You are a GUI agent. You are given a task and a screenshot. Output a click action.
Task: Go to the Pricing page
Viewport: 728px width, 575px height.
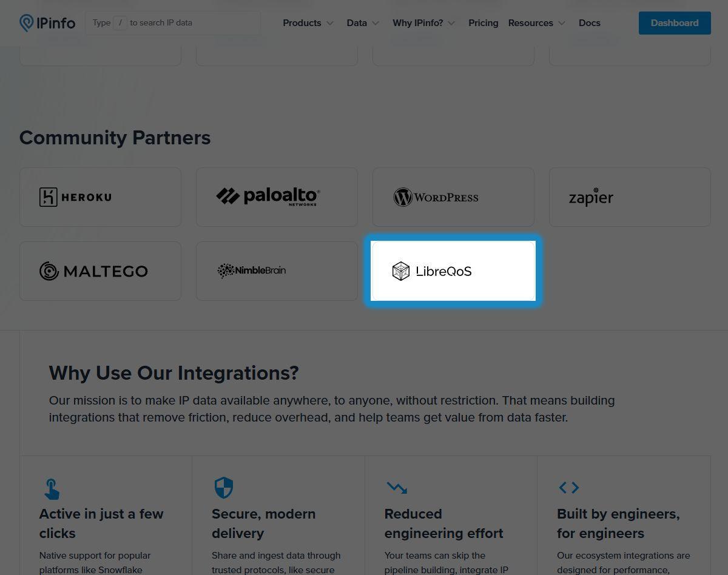click(483, 23)
